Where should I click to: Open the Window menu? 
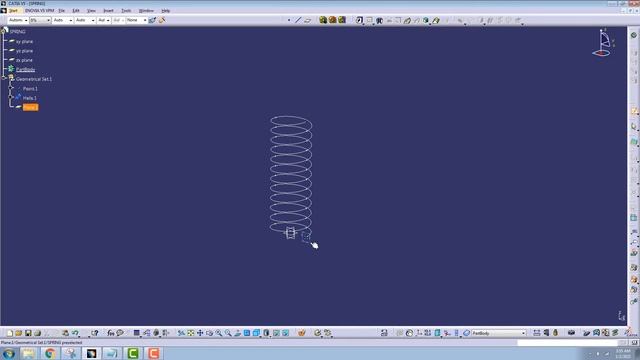click(147, 11)
